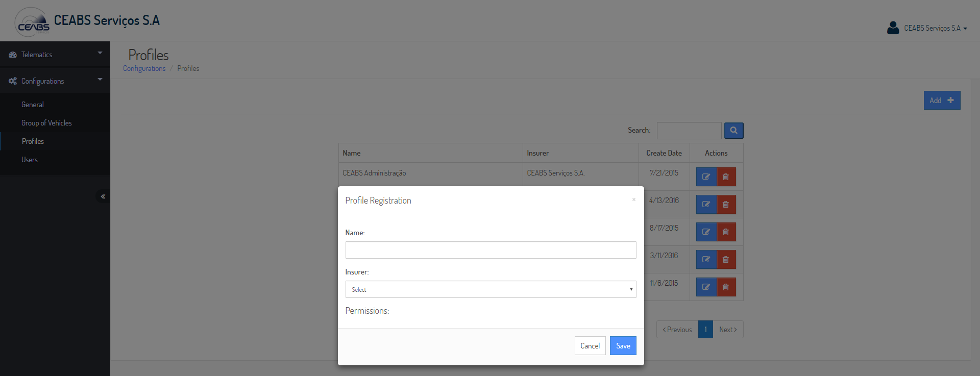Delete the profile created 8/17/2015

coord(726,232)
